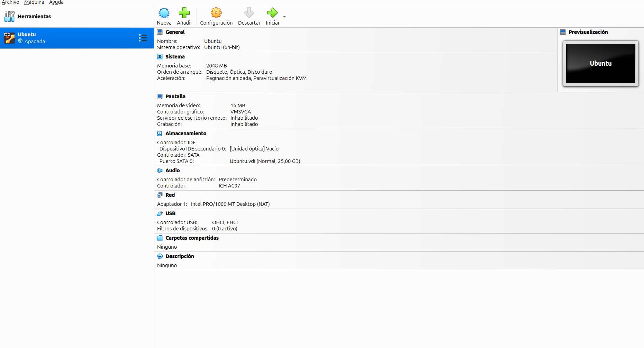
Task: Open the Sistema settings heading link
Action: [x=175, y=57]
